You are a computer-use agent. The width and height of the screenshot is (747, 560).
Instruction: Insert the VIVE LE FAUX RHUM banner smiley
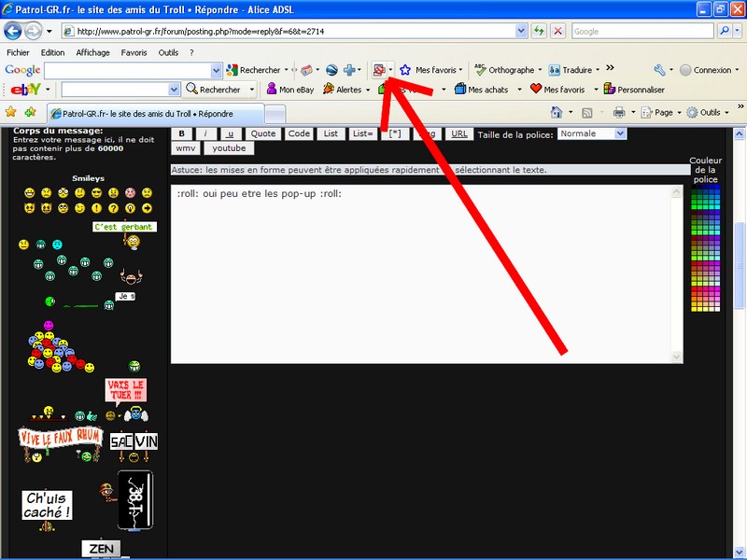pos(61,444)
